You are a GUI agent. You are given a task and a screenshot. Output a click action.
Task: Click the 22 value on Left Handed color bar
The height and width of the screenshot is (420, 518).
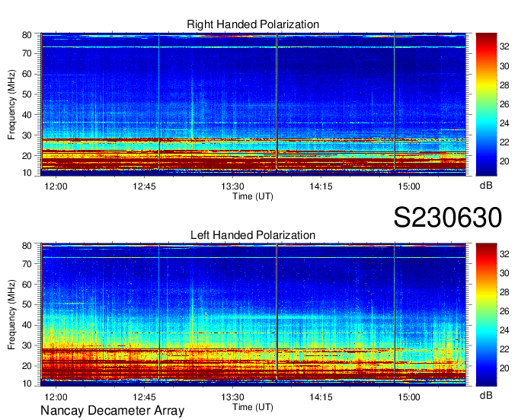click(504, 349)
